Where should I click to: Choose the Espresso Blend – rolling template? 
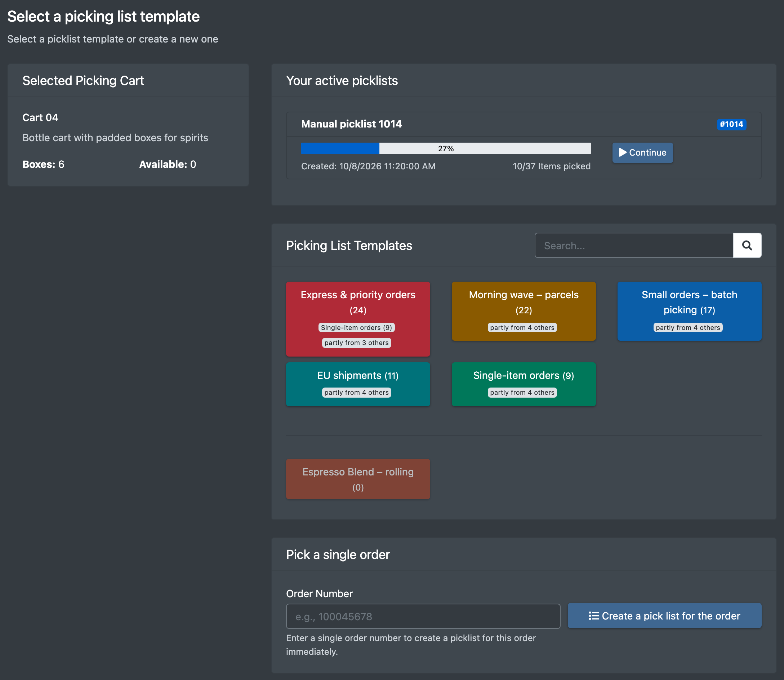coord(358,479)
